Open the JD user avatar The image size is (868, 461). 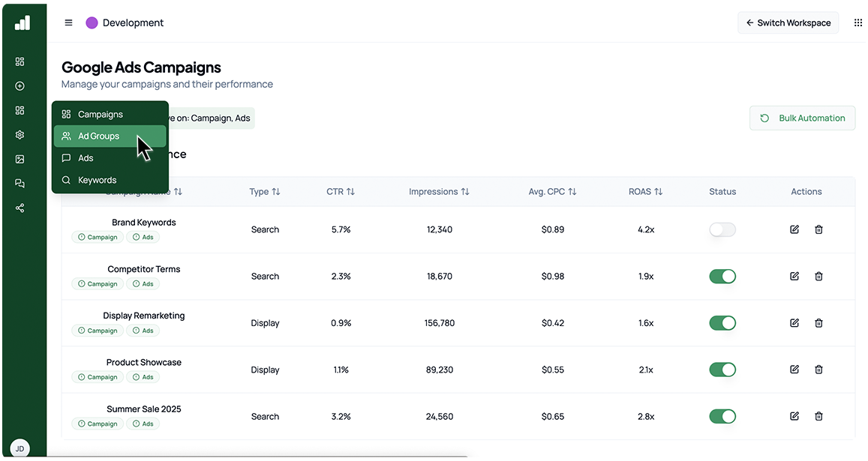(x=20, y=448)
